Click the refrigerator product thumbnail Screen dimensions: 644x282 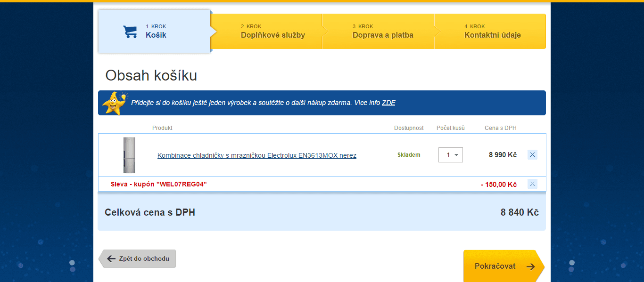tap(129, 155)
